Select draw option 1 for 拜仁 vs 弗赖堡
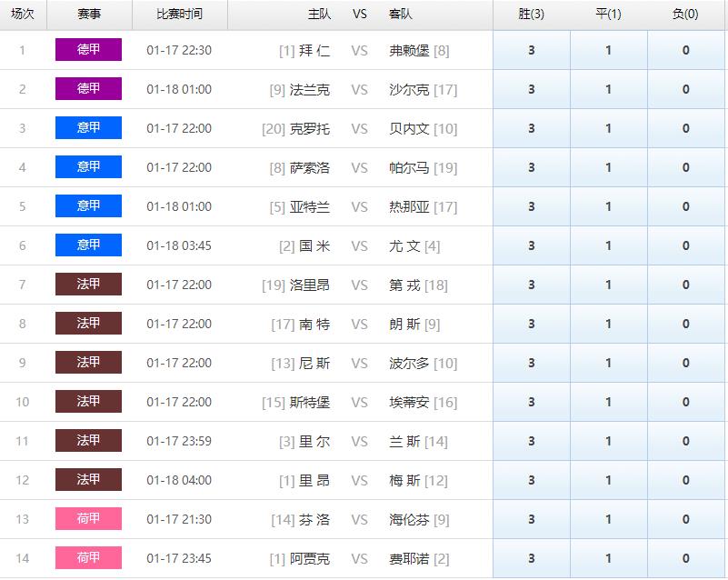The width and height of the screenshot is (728, 580). click(609, 50)
